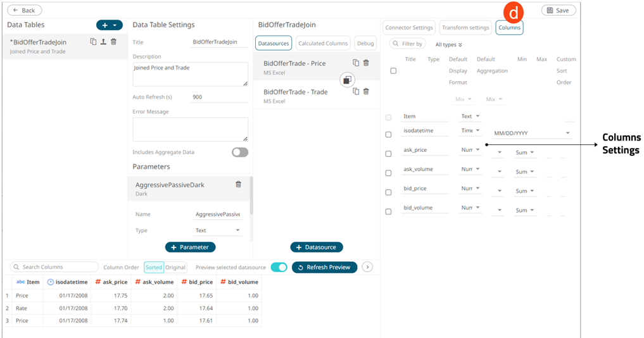The image size is (644, 338).
Task: Click the Auto Refresh seconds field
Action: tap(219, 97)
